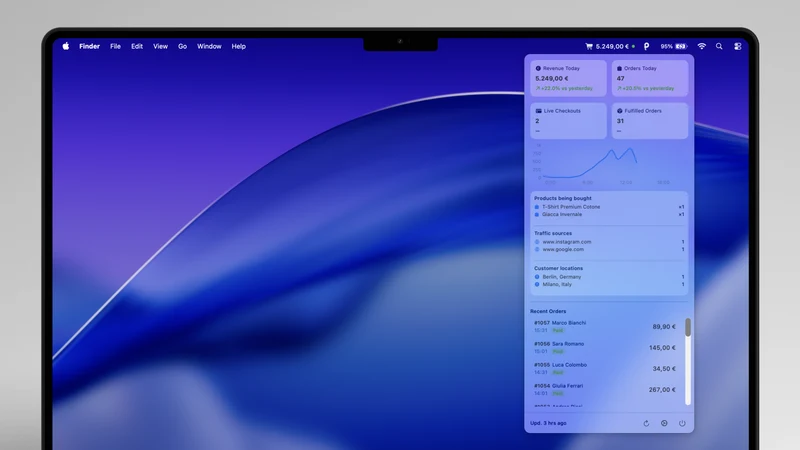Open the Window menu
Screen dimensions: 800x450
[209, 46]
